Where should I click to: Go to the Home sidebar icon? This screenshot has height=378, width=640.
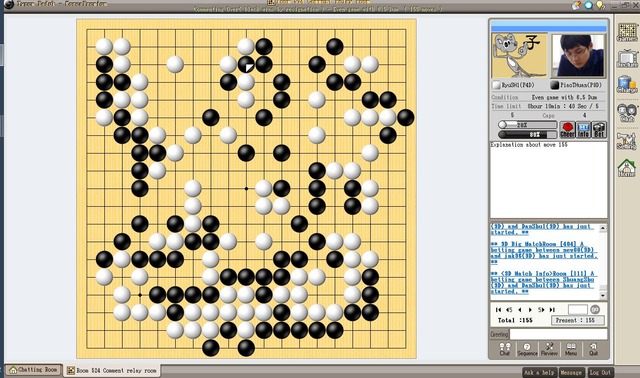(627, 168)
